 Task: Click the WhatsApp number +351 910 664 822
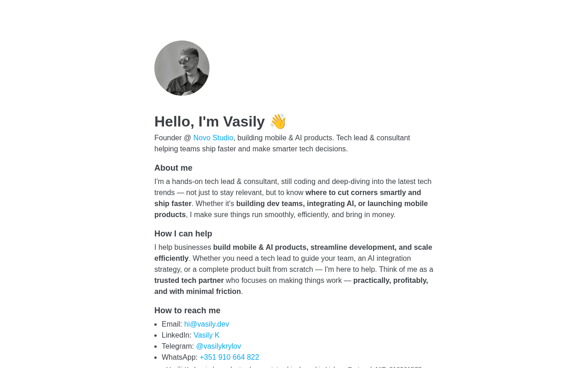229,357
